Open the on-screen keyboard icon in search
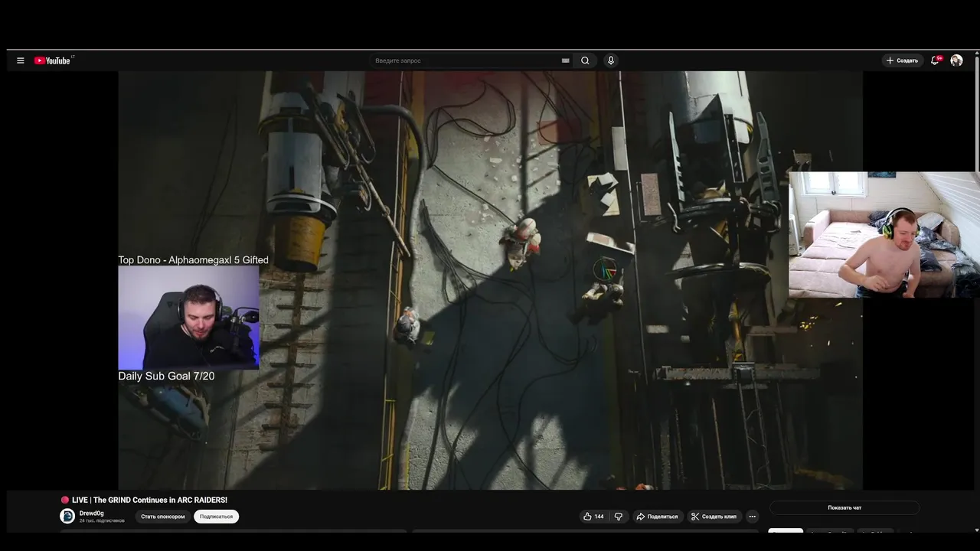980x551 pixels. coord(566,60)
